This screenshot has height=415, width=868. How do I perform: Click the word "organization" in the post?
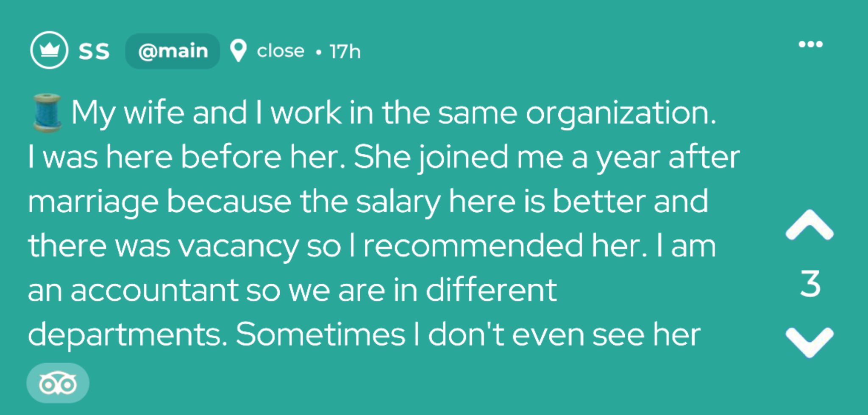click(620, 113)
